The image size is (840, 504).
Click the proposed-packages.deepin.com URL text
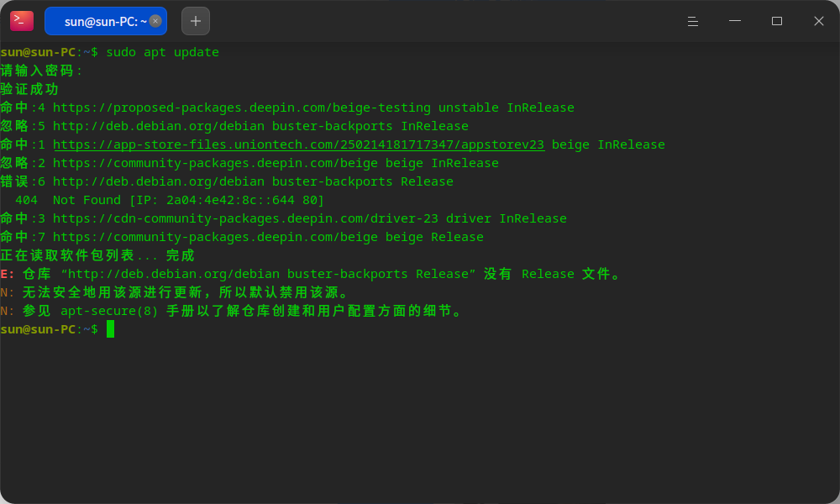(242, 108)
